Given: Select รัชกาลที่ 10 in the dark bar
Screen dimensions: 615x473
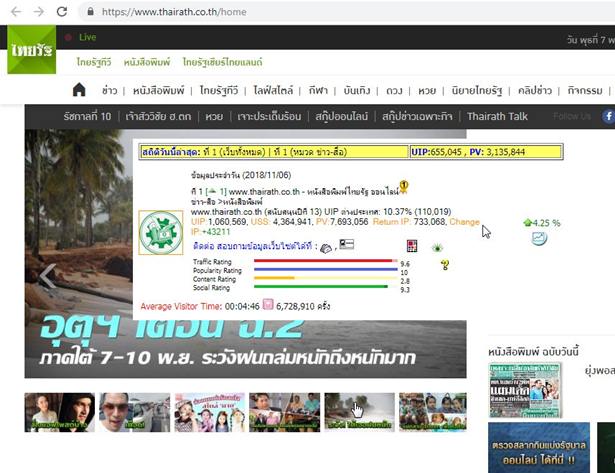Looking at the screenshot, I should click(87, 116).
